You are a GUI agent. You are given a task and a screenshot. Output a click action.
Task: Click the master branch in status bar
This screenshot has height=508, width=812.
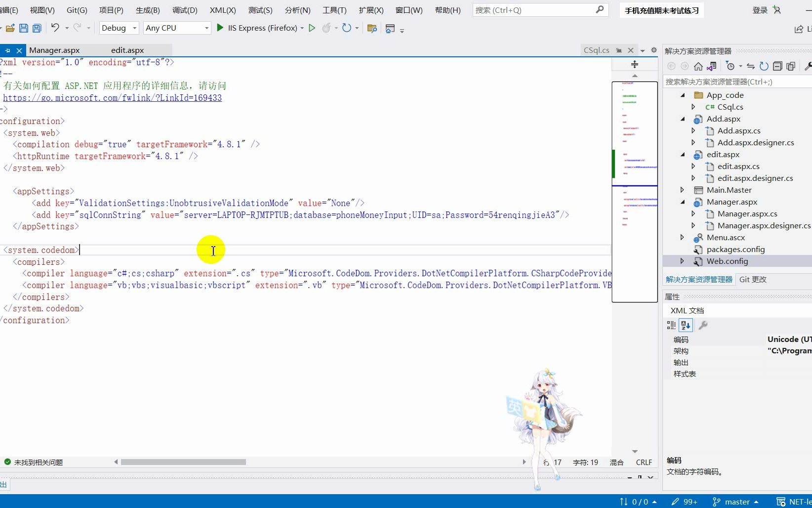coord(735,502)
